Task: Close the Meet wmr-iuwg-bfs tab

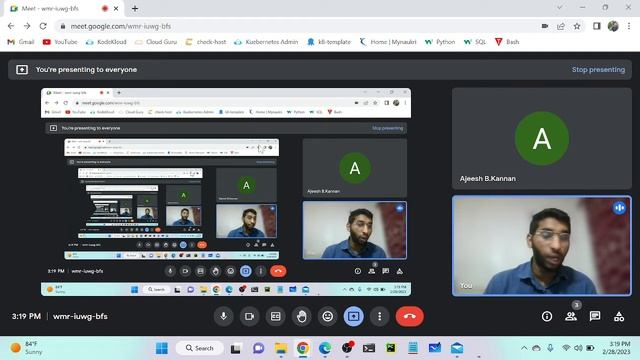Action: coord(116,8)
